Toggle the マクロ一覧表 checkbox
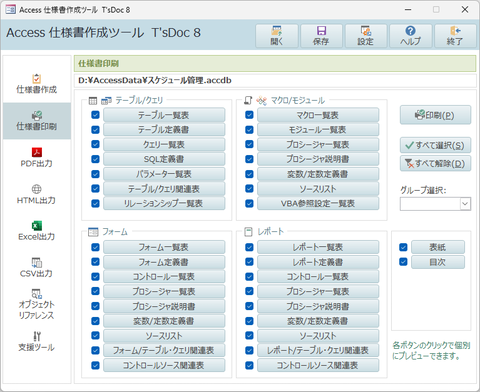Screen dimensions: 480x392 pos(249,115)
